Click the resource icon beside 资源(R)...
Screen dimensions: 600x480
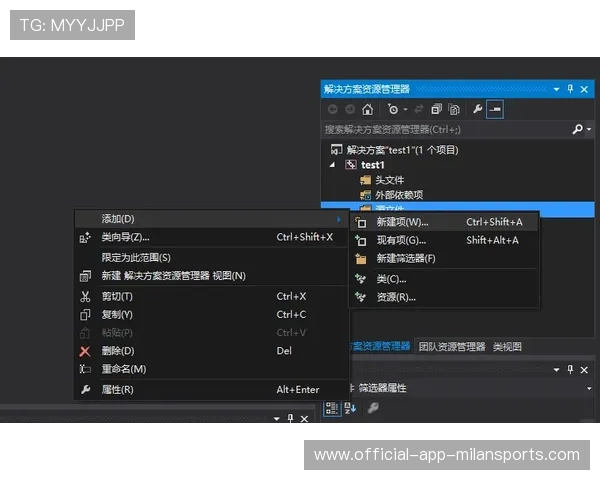point(360,297)
